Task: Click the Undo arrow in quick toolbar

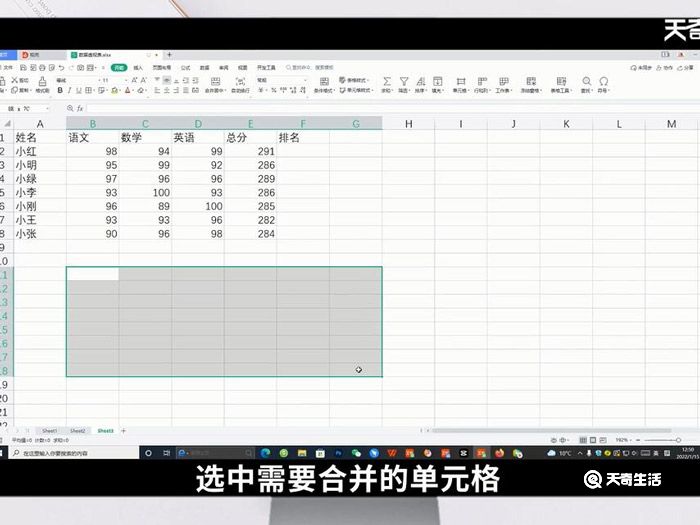Action: [61, 68]
